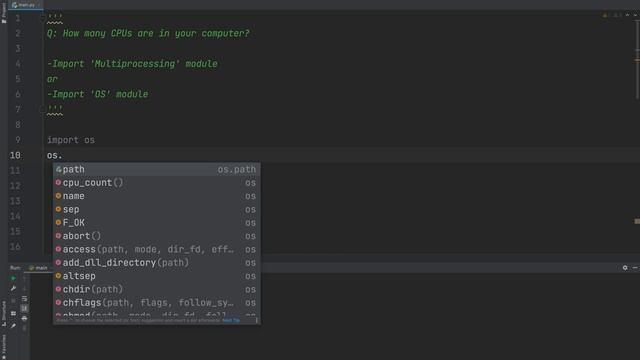This screenshot has height=360, width=640.
Task: Open Run panel settings gear
Action: (x=625, y=268)
